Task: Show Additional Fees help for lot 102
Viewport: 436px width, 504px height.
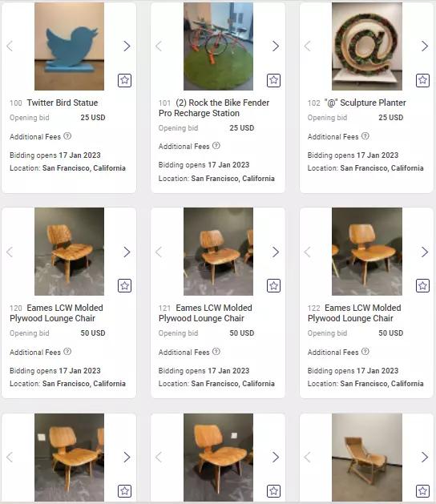Action: [365, 136]
